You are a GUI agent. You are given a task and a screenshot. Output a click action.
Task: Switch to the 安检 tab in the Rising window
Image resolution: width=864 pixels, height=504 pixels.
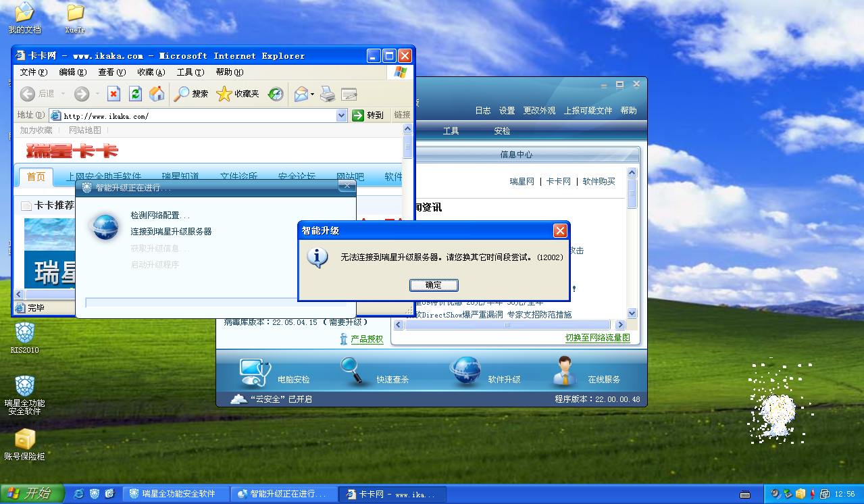[502, 131]
